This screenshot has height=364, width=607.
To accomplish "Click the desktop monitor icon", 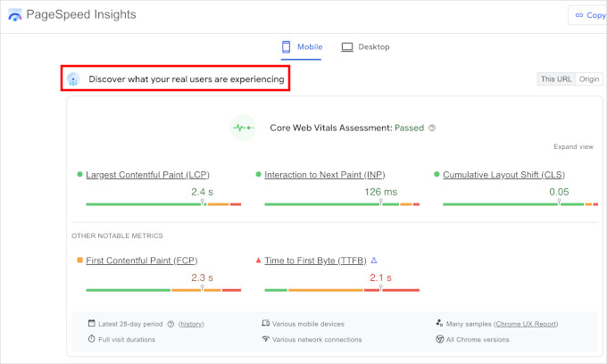I will [x=347, y=47].
